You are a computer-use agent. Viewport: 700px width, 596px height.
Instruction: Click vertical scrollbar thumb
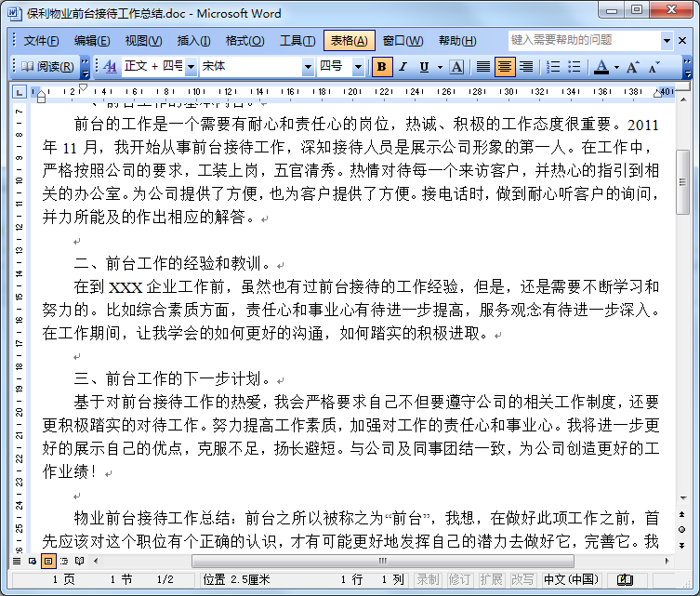tap(682, 182)
